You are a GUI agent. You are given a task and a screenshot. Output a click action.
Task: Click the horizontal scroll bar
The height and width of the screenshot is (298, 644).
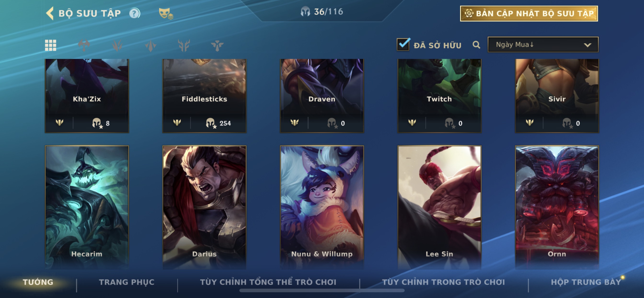[x=322, y=291]
